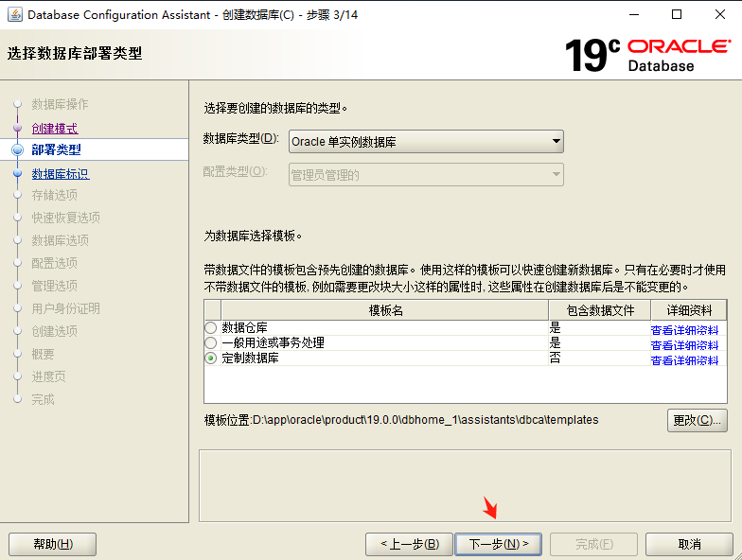
Task: Click the 模板名 column header
Action: tap(384, 310)
